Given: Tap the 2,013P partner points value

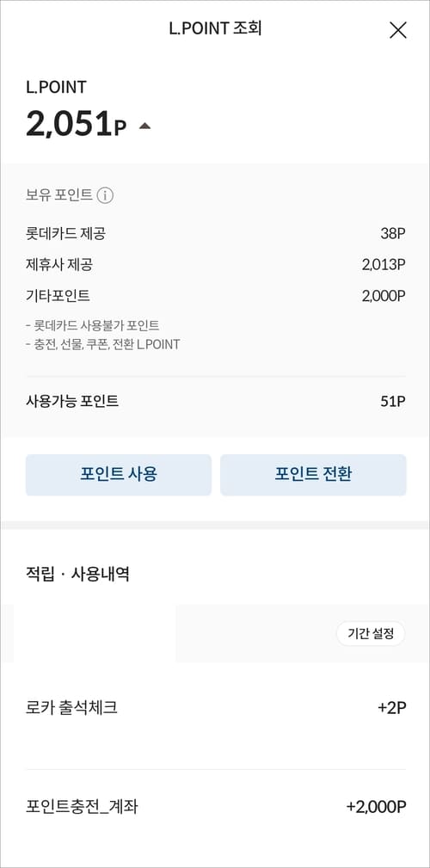Looking at the screenshot, I should pyautogui.click(x=384, y=265).
